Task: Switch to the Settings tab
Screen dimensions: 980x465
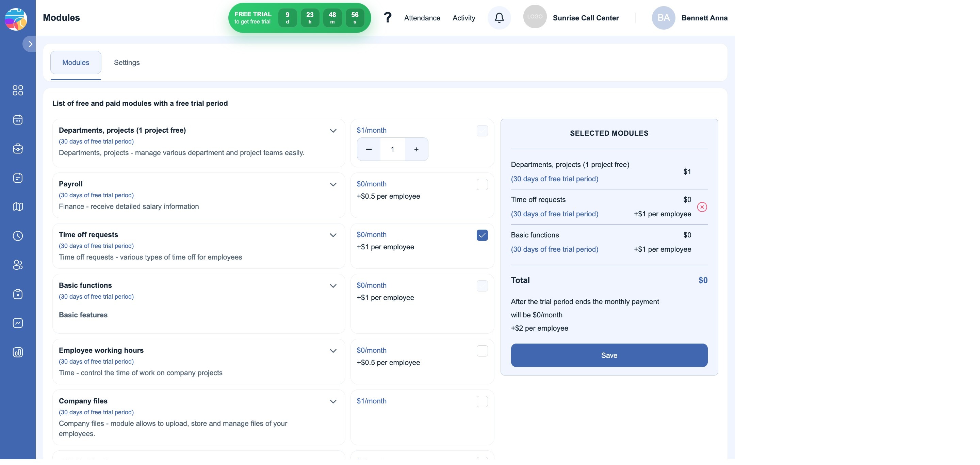Action: tap(127, 63)
